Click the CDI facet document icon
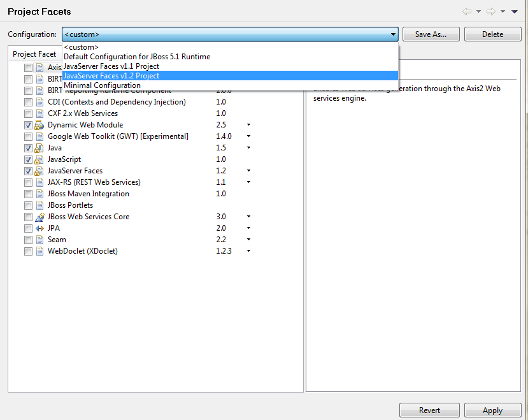Screen dimensions: 528x420 click(39, 102)
